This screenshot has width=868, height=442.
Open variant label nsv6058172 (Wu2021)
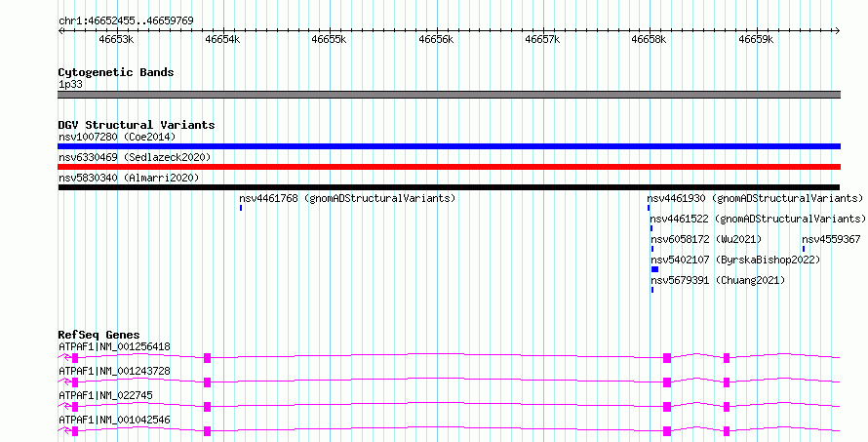[706, 239]
